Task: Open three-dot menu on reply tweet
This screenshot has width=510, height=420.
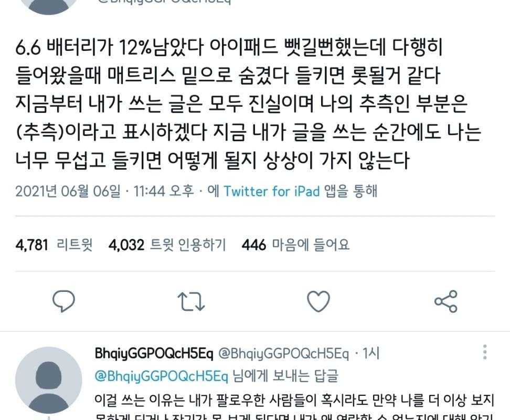Action: click(485, 352)
